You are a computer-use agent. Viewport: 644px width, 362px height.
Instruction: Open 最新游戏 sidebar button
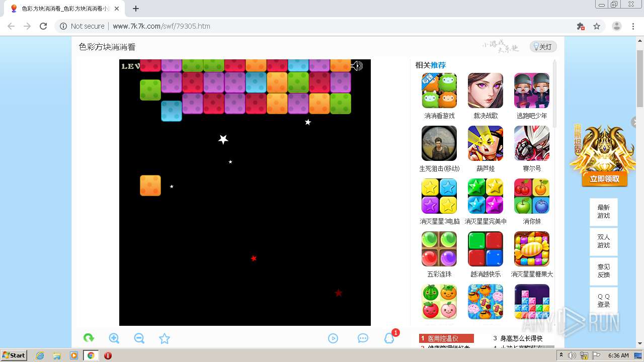click(x=604, y=212)
